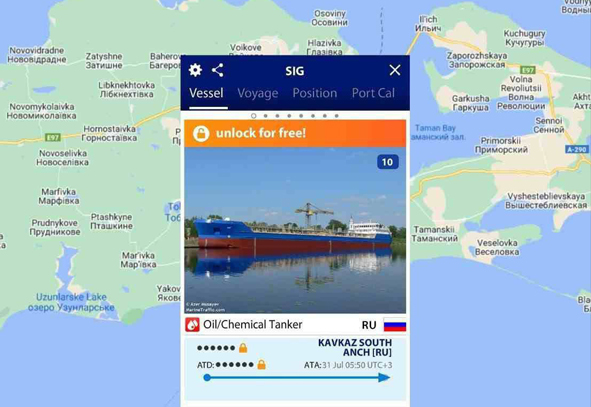Select the second photo carousel dot
591x407 pixels.
click(x=265, y=116)
